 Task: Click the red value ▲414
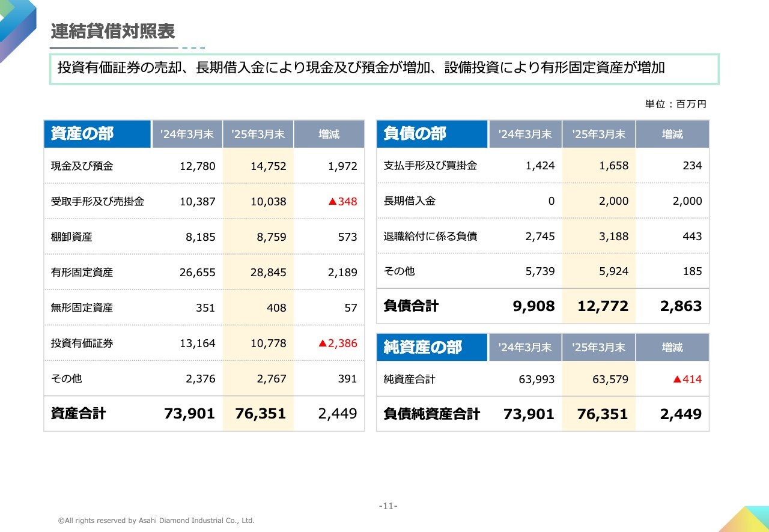(x=687, y=379)
